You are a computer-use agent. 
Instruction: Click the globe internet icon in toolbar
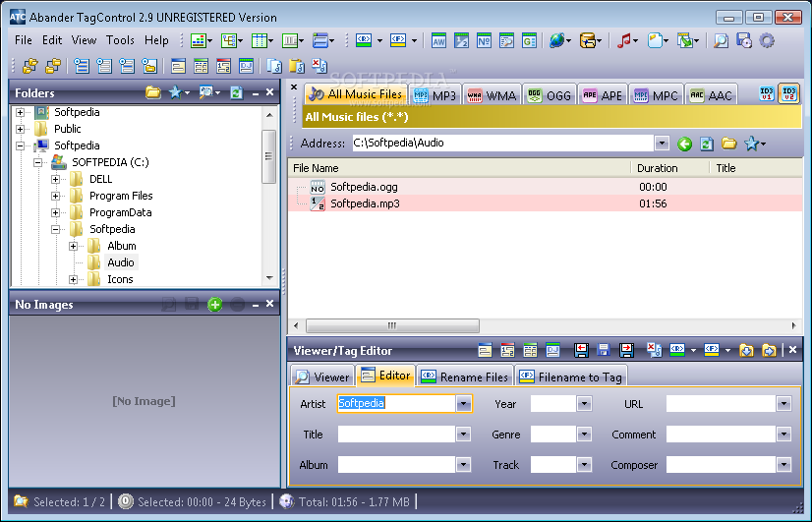pos(556,40)
